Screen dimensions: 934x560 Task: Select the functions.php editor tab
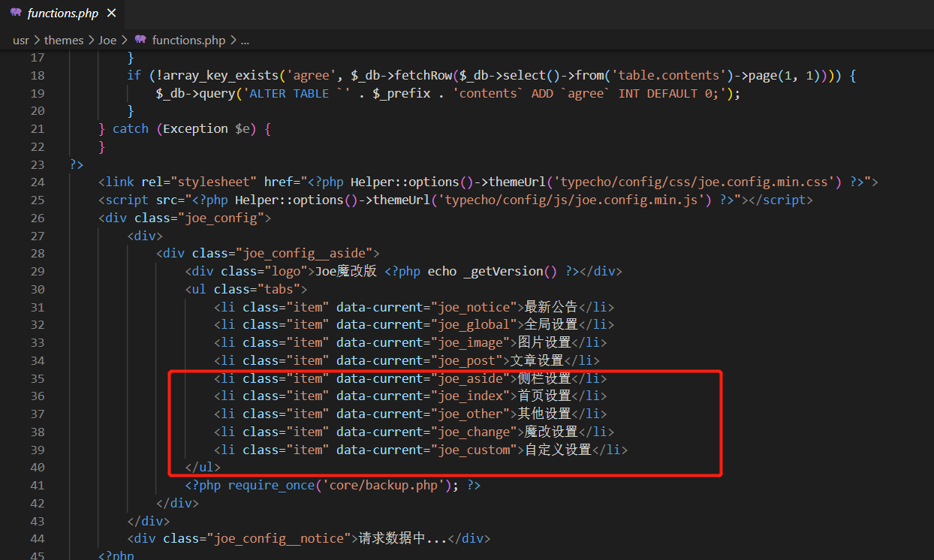[x=62, y=14]
